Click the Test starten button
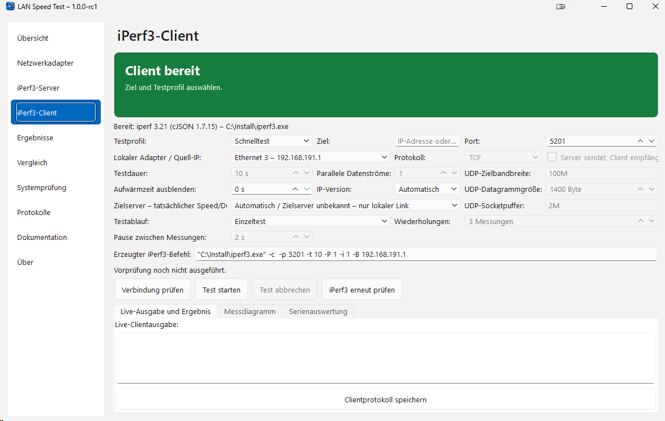 221,290
